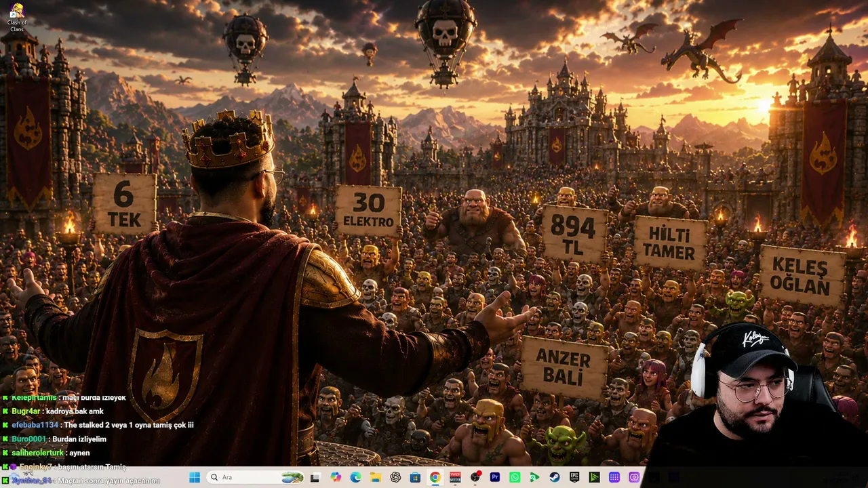This screenshot has width=868, height=488.
Task: Click the Ara search box on taskbar
Action: [x=256, y=477]
